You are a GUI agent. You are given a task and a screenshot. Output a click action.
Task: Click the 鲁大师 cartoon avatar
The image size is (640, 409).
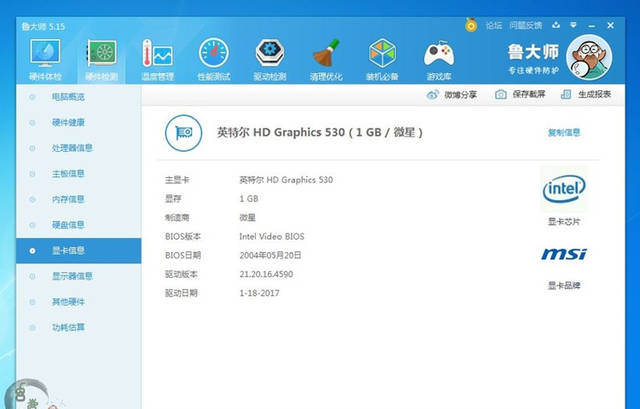[589, 57]
